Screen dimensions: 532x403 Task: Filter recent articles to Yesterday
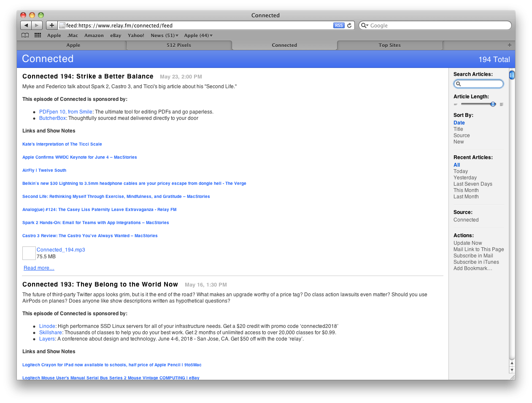pos(465,178)
